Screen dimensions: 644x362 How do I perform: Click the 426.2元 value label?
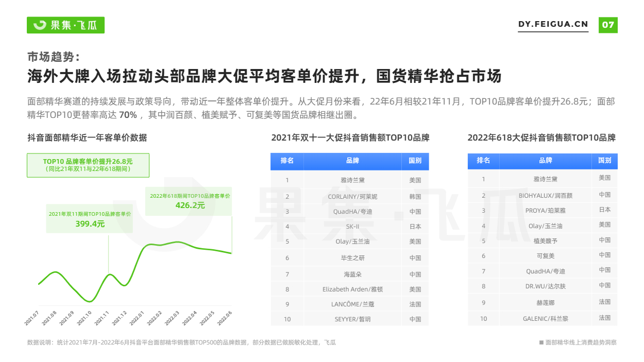pyautogui.click(x=190, y=205)
